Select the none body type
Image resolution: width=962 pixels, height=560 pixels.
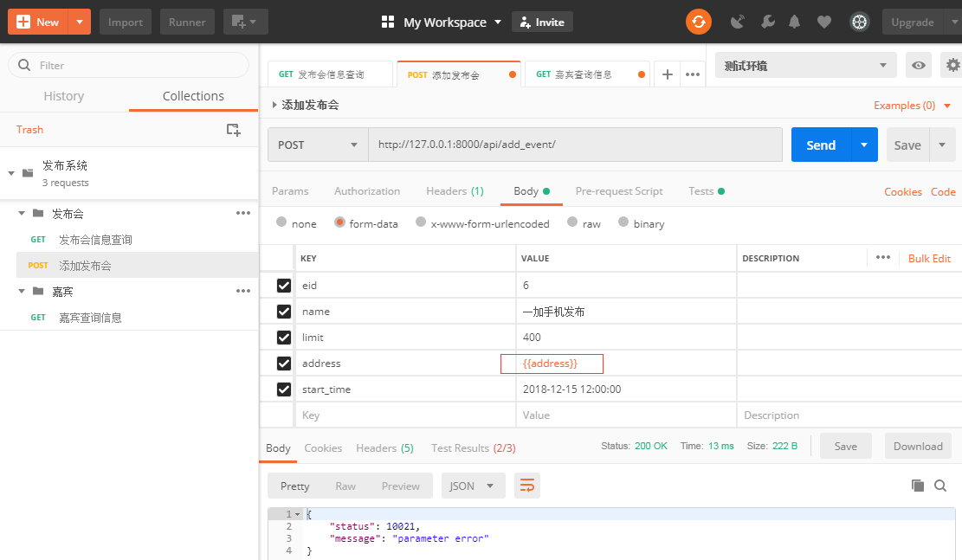(x=281, y=222)
